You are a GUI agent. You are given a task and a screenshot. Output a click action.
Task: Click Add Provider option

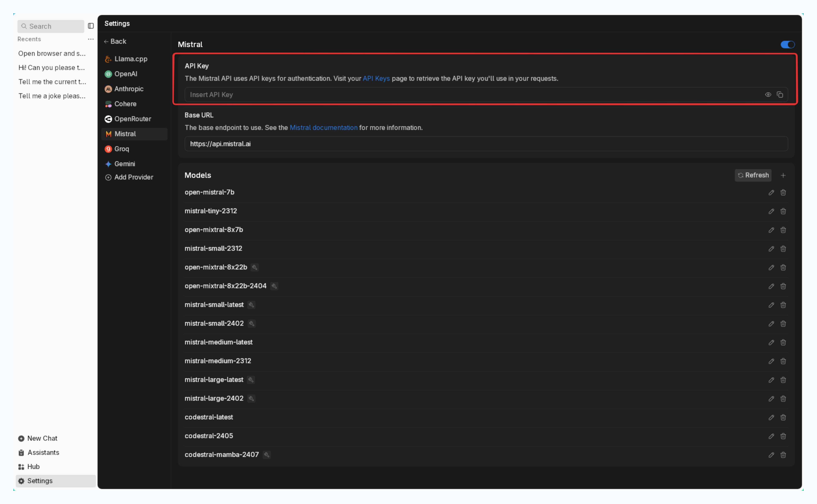pos(133,177)
